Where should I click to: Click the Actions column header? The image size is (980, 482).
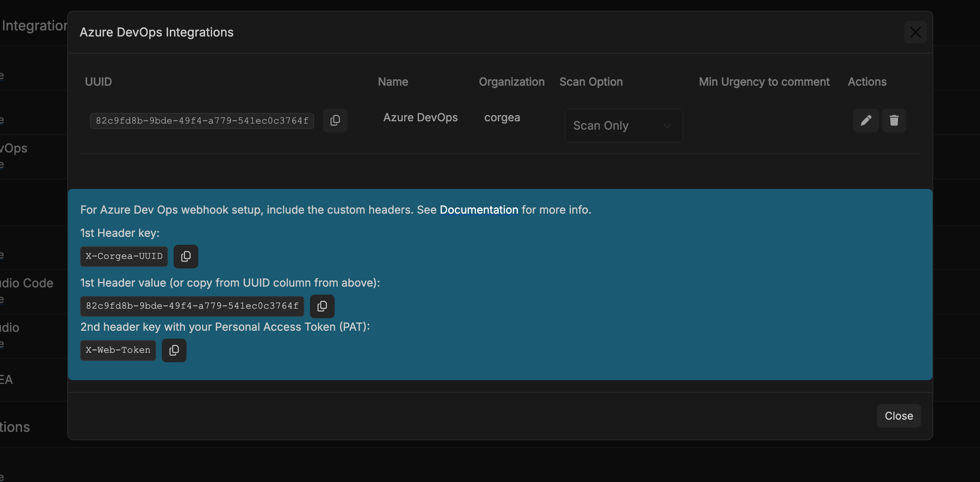[867, 82]
